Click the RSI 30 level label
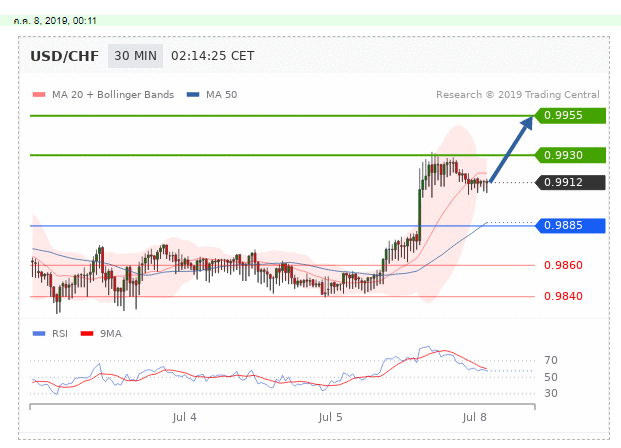Image resolution: width=621 pixels, height=448 pixels. point(551,393)
